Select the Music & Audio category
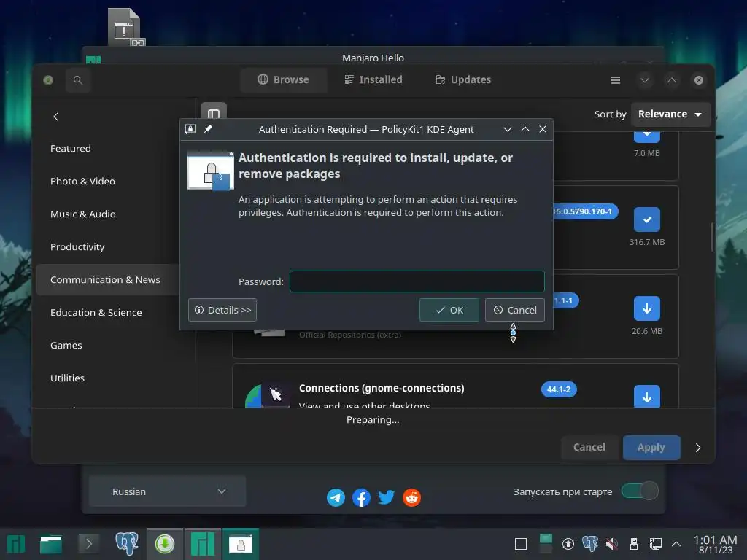747x560 pixels. click(83, 214)
